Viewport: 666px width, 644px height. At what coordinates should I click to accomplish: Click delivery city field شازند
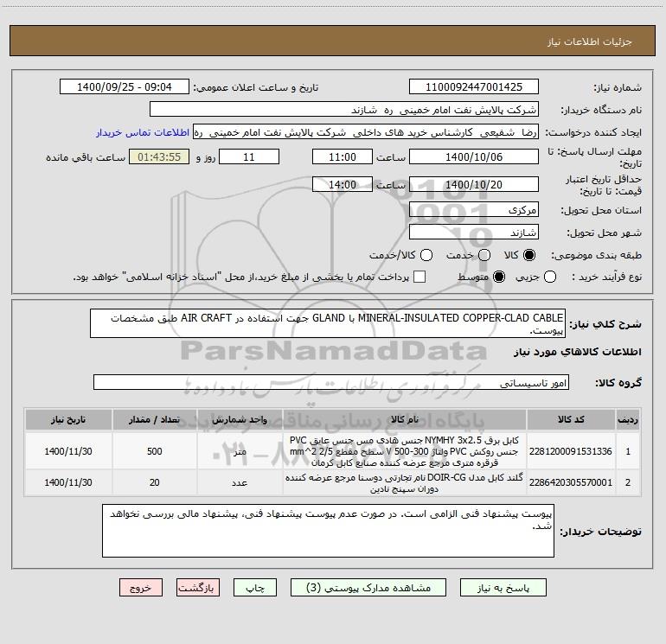coord(474,232)
